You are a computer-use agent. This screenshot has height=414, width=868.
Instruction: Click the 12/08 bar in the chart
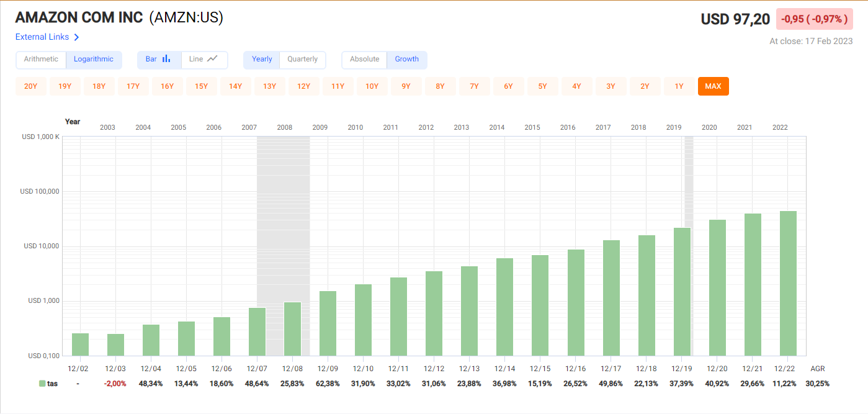[293, 329]
